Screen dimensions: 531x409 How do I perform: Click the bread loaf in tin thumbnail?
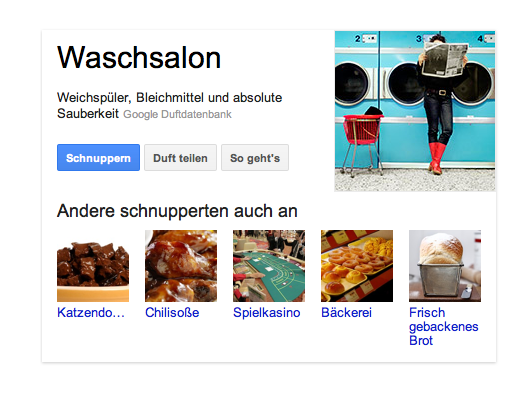[x=445, y=266]
